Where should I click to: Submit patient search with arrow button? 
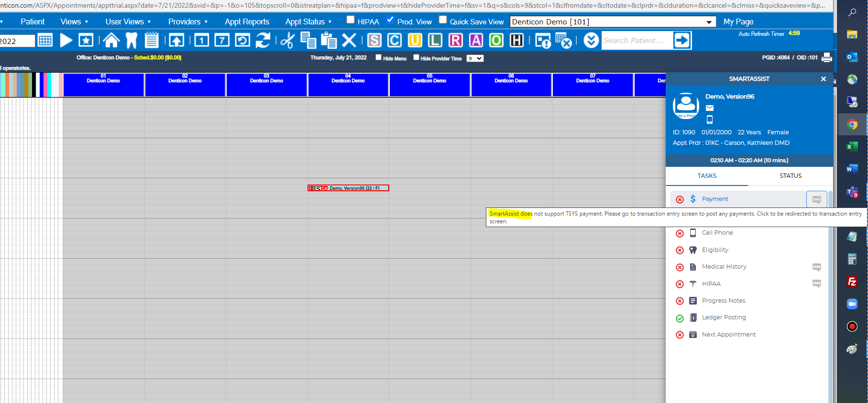682,41
